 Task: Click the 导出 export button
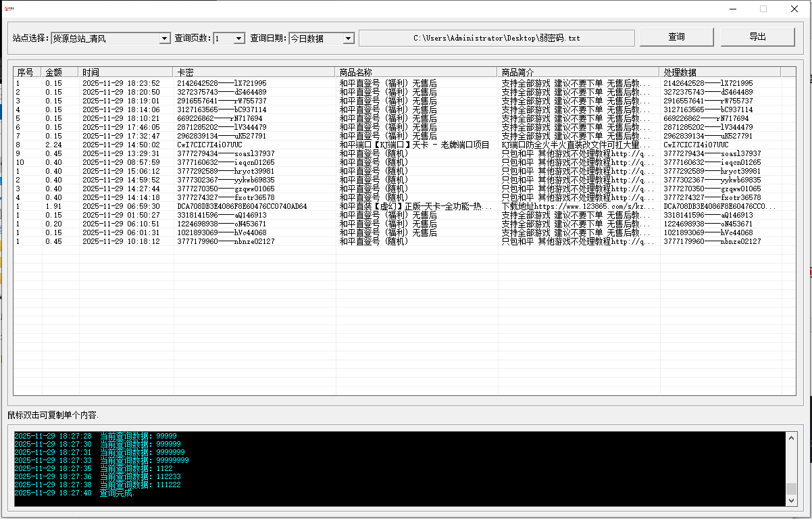tap(757, 37)
